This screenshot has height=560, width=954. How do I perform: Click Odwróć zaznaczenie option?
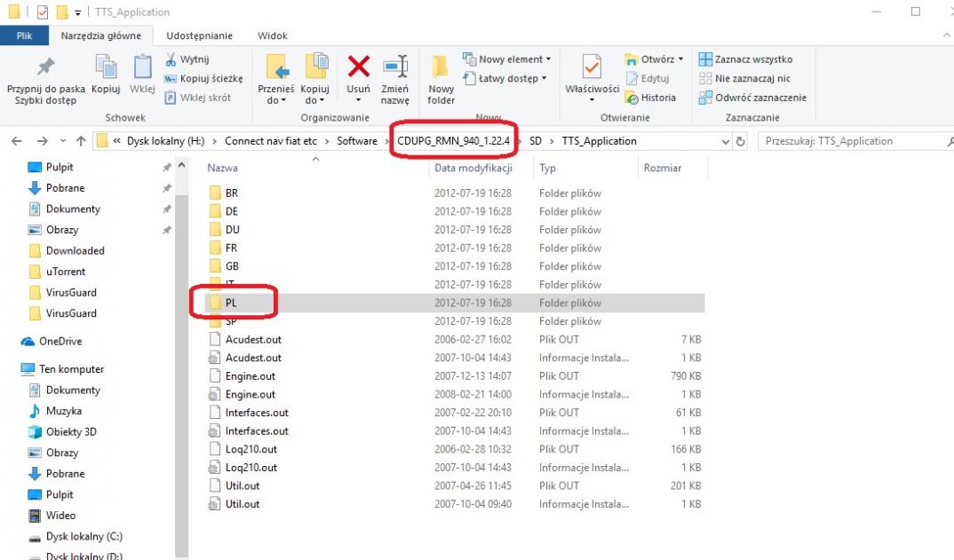(752, 98)
